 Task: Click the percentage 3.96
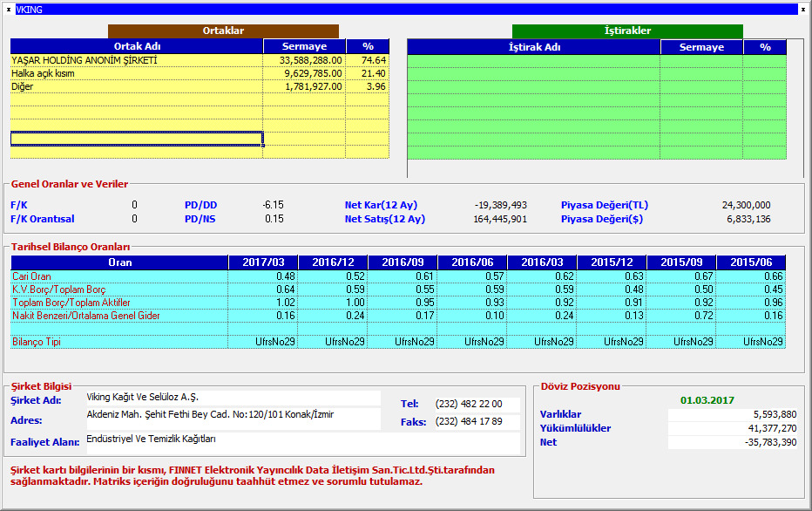376,86
